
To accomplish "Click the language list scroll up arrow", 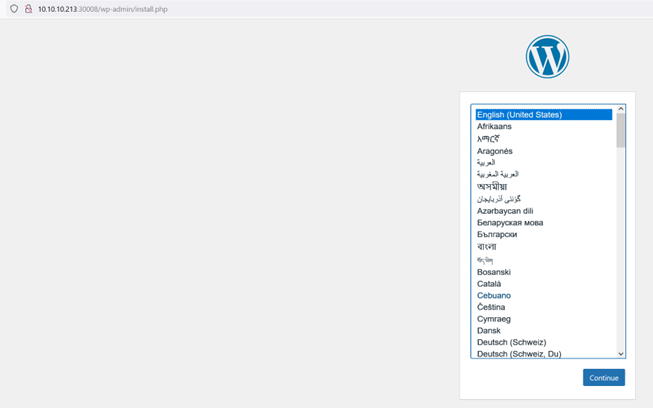I will pos(621,109).
